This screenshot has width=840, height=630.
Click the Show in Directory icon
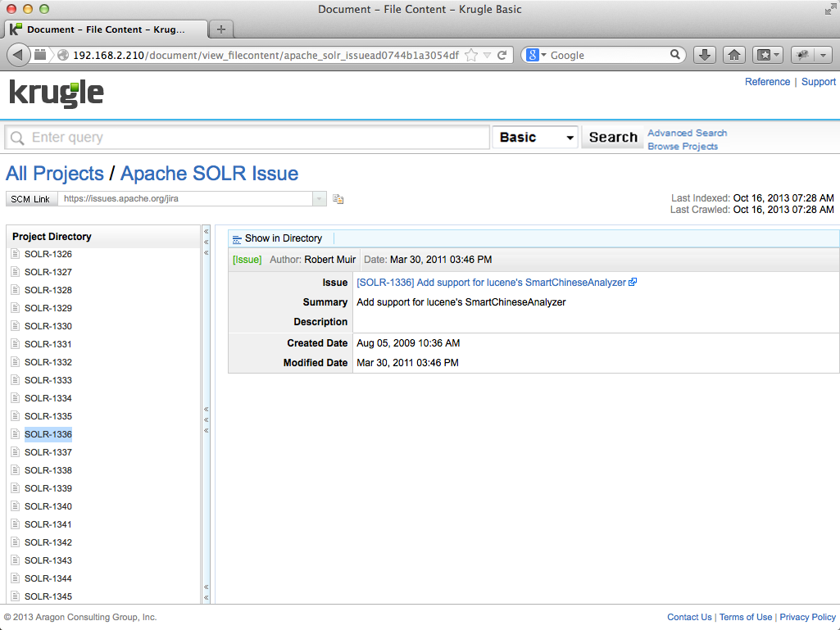237,239
